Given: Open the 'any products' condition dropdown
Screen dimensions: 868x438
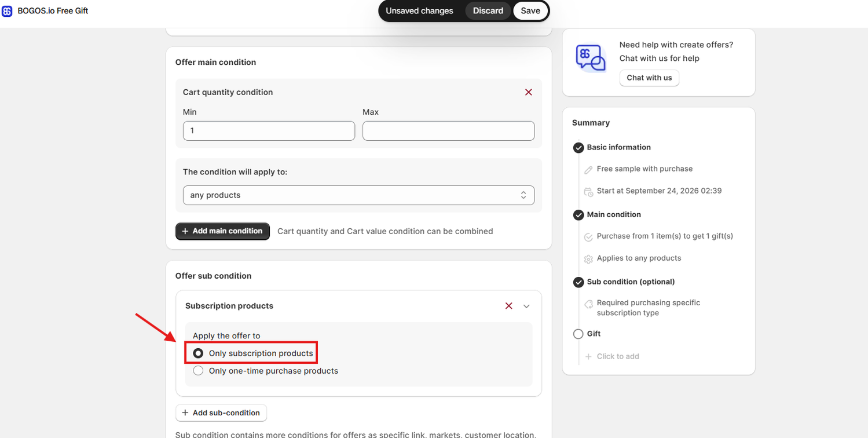Looking at the screenshot, I should (358, 195).
